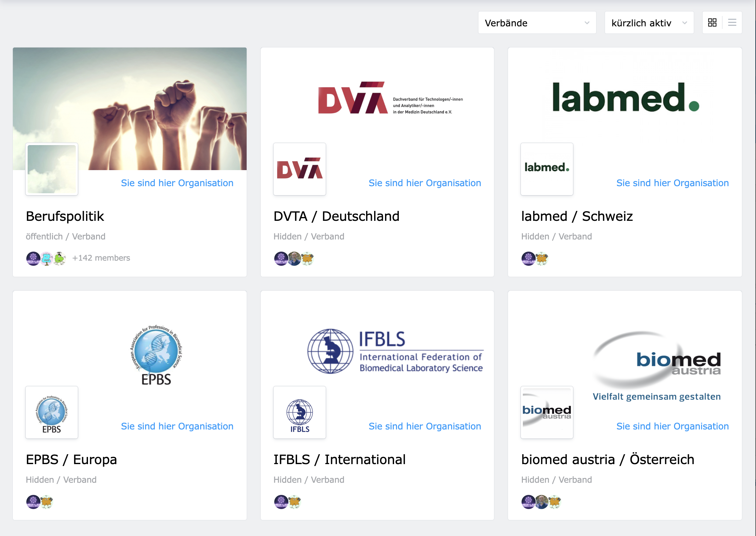This screenshot has width=756, height=536.
Task: Click the Berufspolitik cloud avatar thumbnail
Action: coord(52,169)
